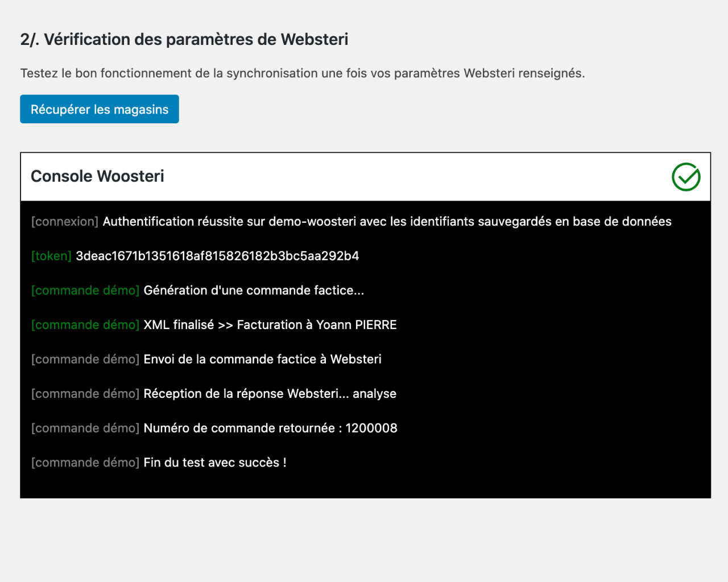Viewport: 728px width, 582px height.
Task: Click the Récupérer les magasins button
Action: point(100,109)
